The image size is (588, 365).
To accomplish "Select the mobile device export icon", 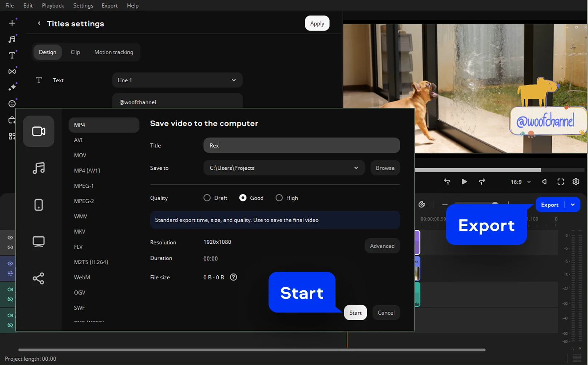I will click(x=39, y=205).
